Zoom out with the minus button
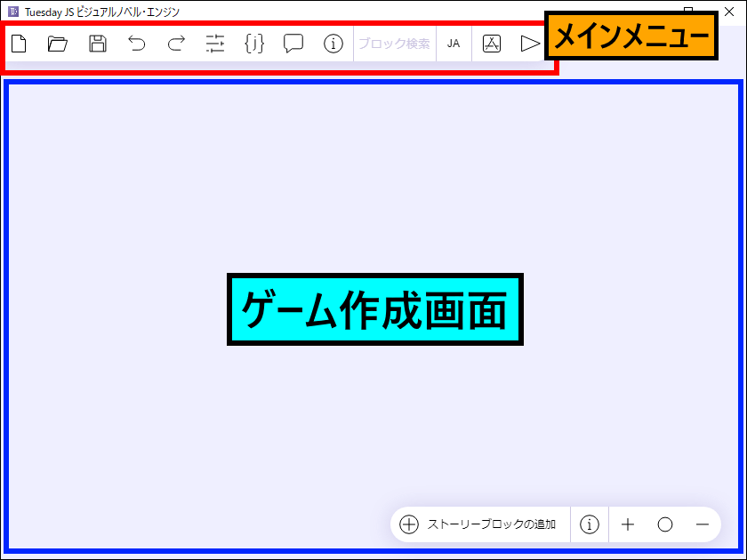Viewport: 747px width, 560px height. 703,524
